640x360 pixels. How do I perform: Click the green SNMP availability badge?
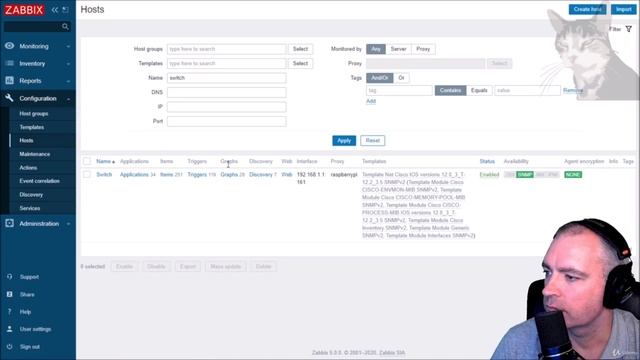(524, 175)
